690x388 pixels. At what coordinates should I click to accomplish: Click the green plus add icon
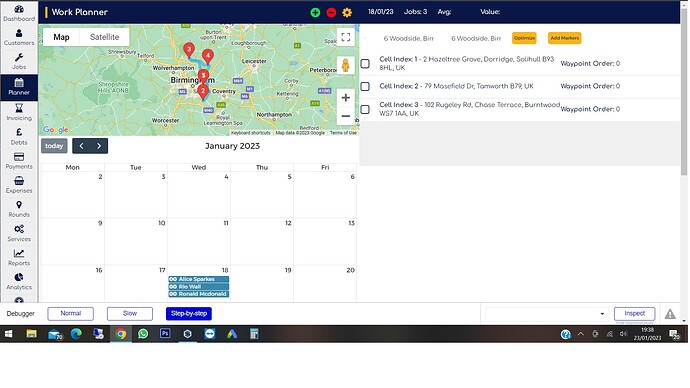click(x=315, y=12)
